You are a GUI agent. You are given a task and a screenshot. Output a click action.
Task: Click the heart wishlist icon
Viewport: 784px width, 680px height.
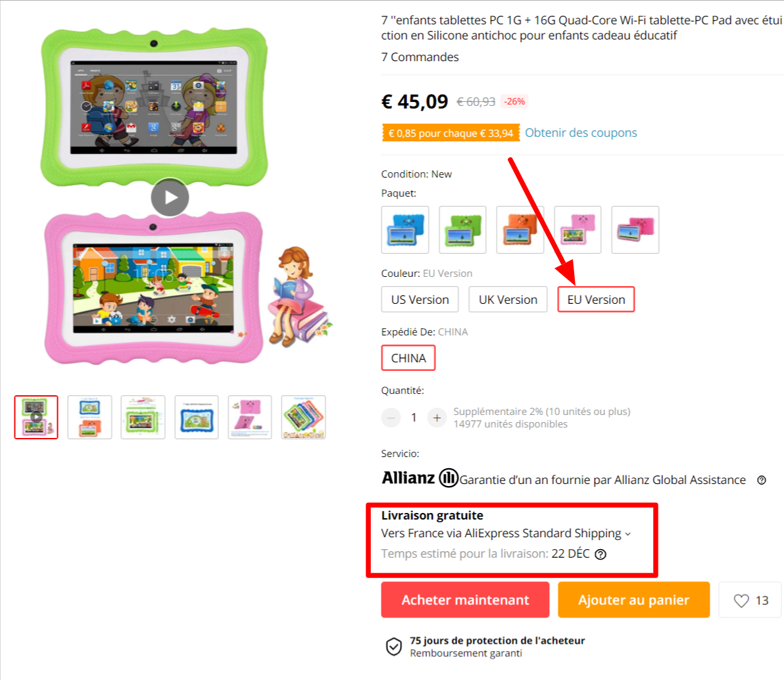click(741, 600)
